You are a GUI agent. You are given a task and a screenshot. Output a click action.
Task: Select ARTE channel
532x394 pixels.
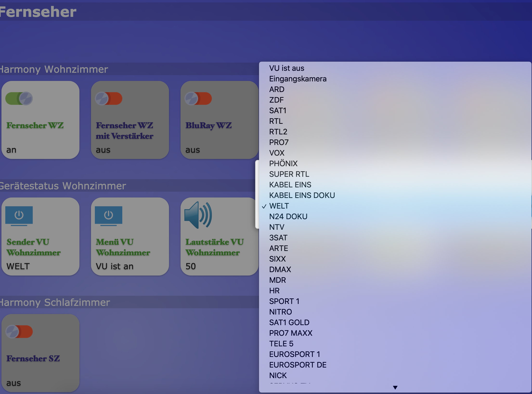(395, 248)
